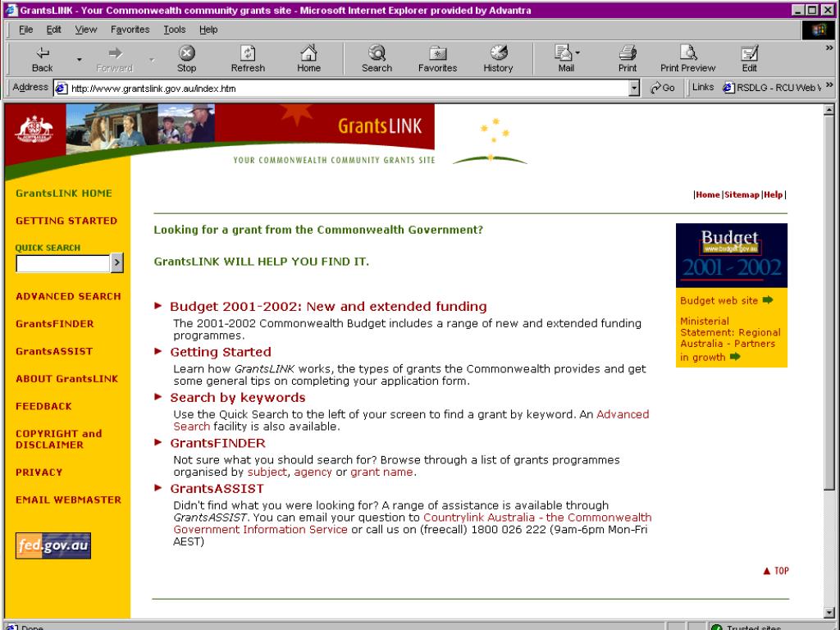This screenshot has height=630, width=840.
Task: Open the Back history dropdown arrow
Action: 80,59
